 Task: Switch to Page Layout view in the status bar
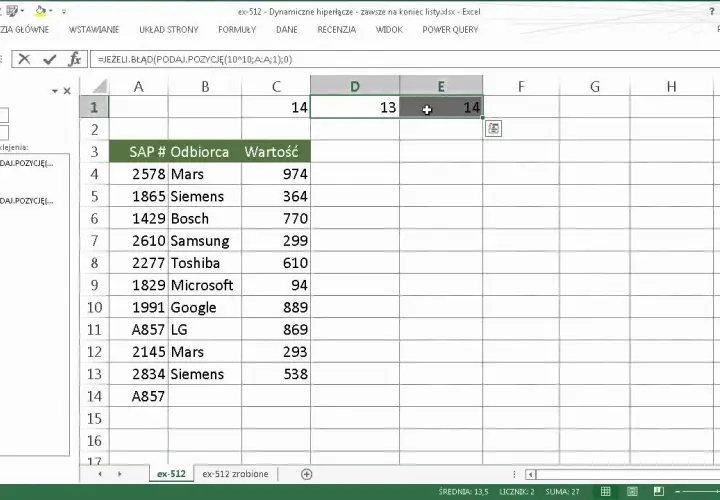click(x=632, y=491)
